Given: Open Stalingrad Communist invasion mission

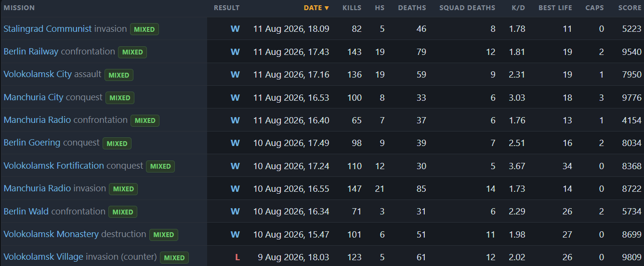Looking at the screenshot, I should click(65, 29).
